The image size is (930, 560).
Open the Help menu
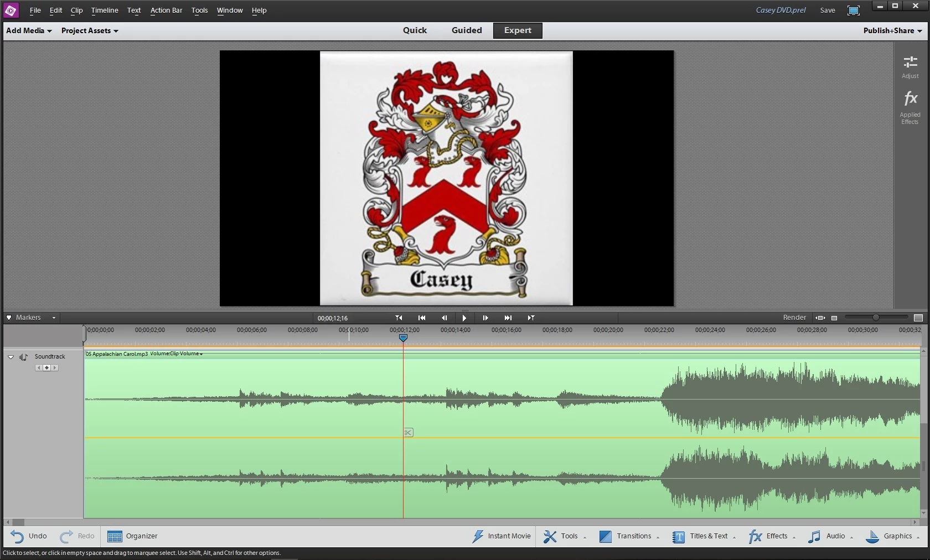tap(259, 10)
